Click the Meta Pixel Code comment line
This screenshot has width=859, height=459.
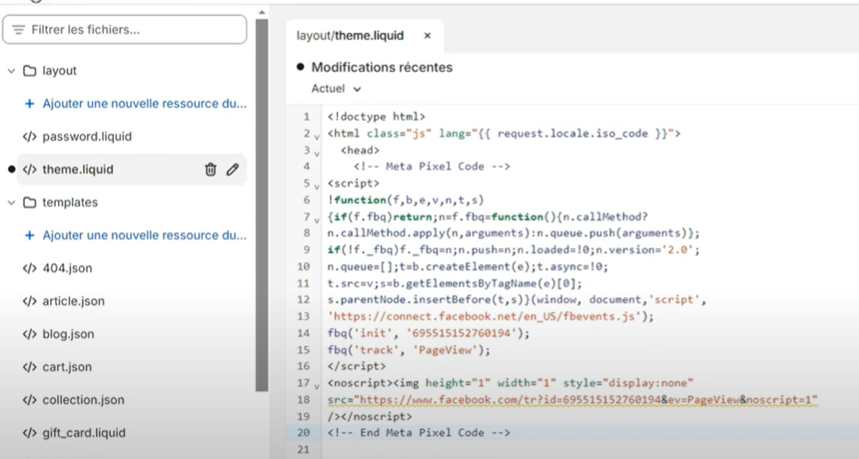coord(432,167)
